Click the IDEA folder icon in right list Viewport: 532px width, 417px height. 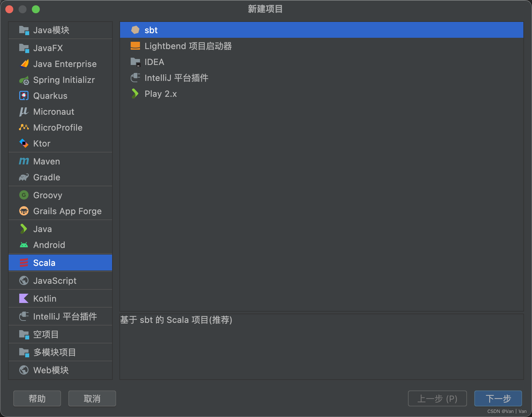pos(135,62)
